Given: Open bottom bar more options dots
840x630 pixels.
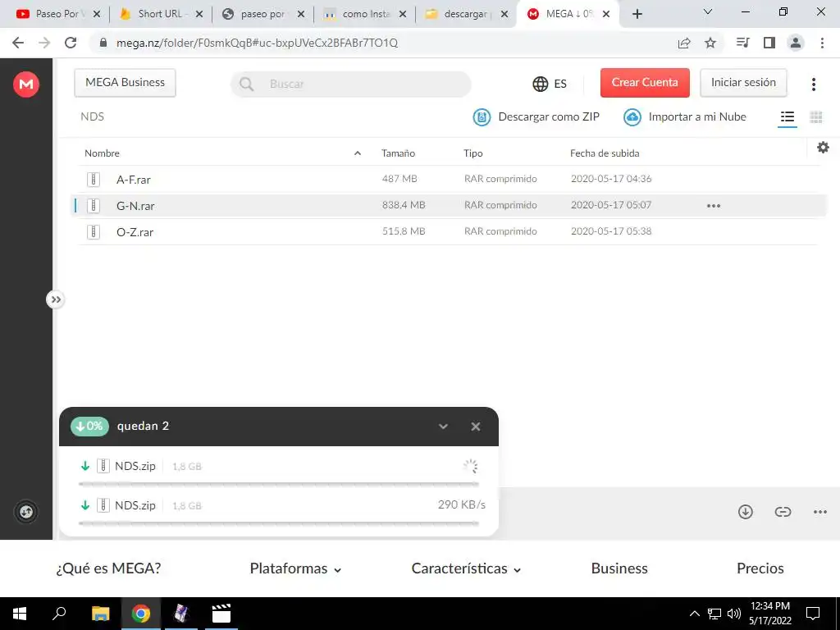Looking at the screenshot, I should click(819, 512).
